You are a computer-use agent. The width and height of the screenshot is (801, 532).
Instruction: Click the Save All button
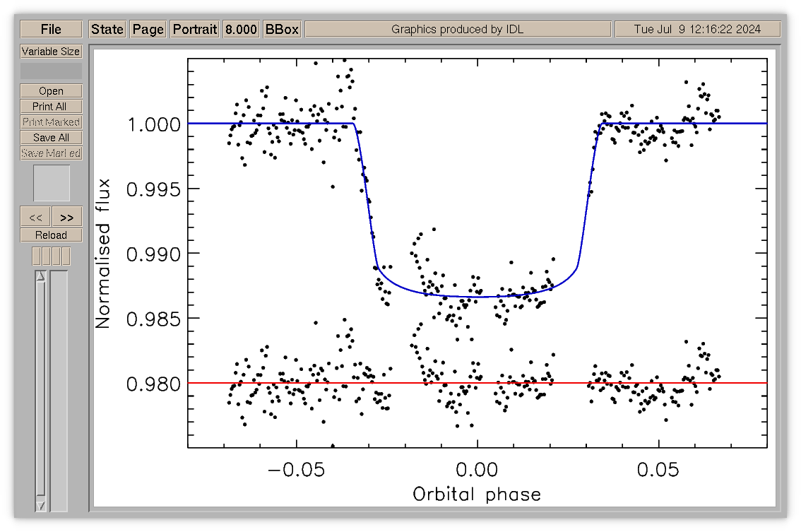coord(51,138)
